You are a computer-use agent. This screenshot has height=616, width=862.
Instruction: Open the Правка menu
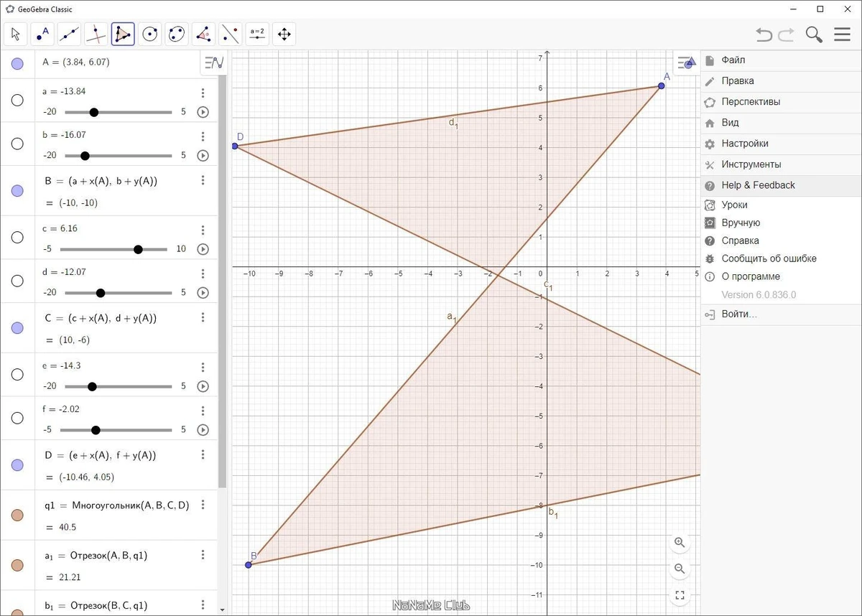click(x=782, y=81)
